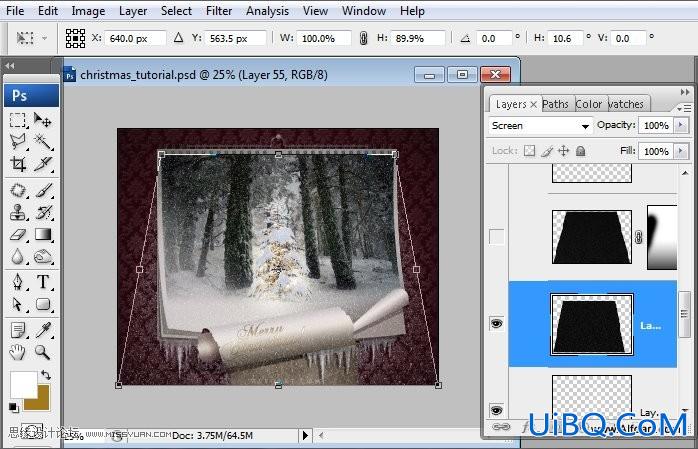Image resolution: width=698 pixels, height=449 pixels.
Task: Toggle relative positioning triangle icon
Action: [179, 38]
